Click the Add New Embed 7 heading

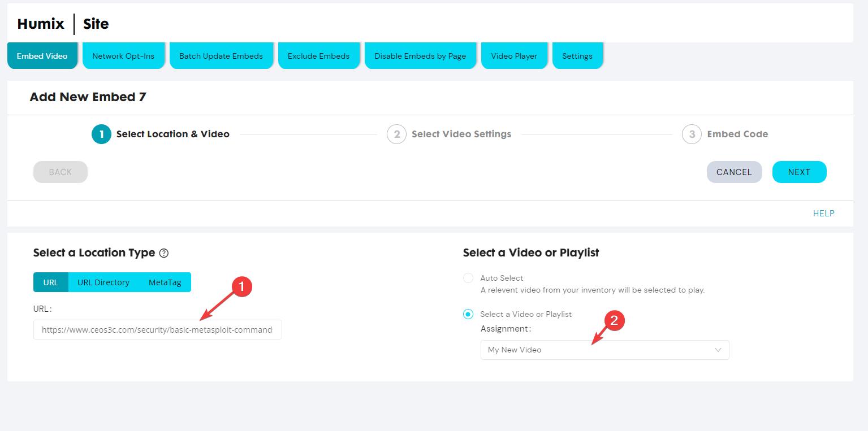click(88, 97)
